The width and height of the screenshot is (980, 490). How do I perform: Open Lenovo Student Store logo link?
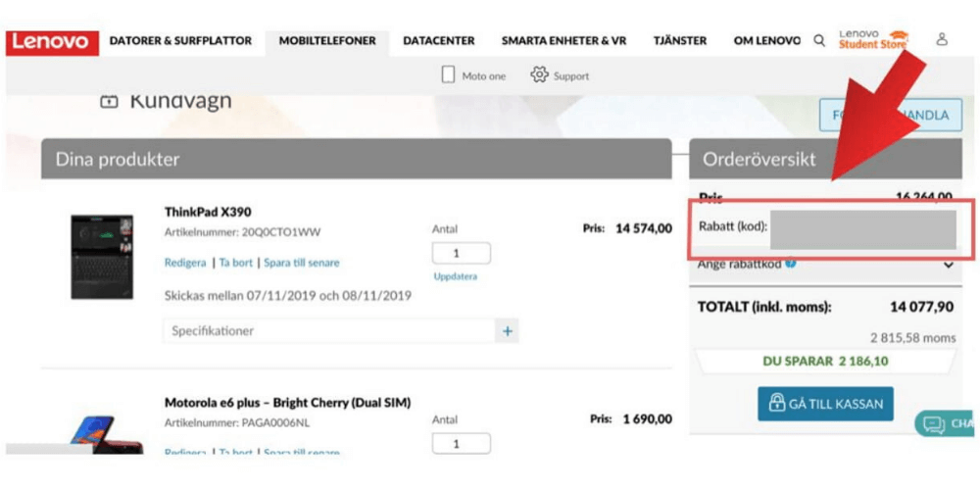click(874, 40)
